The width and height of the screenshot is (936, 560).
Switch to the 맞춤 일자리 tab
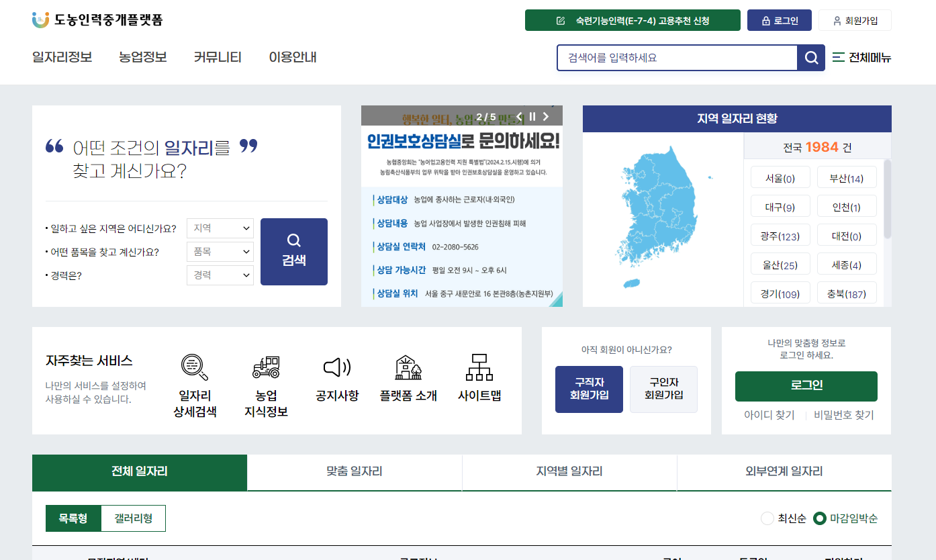[x=355, y=473]
